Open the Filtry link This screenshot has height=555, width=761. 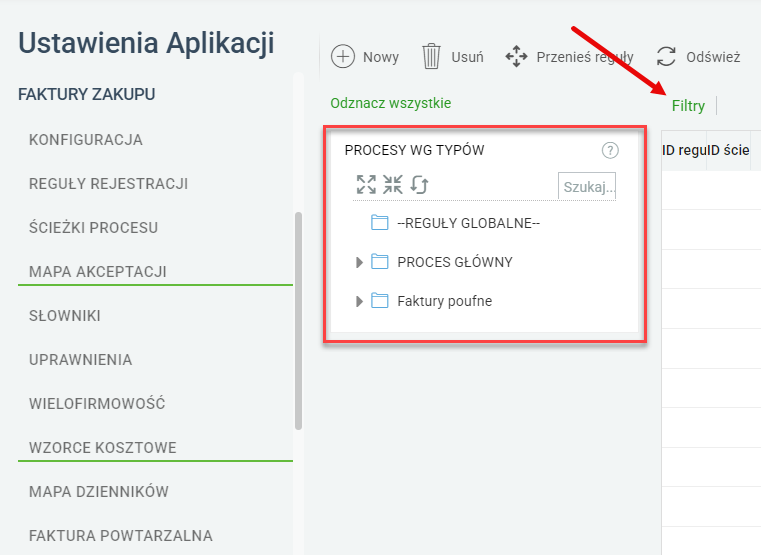pos(688,106)
